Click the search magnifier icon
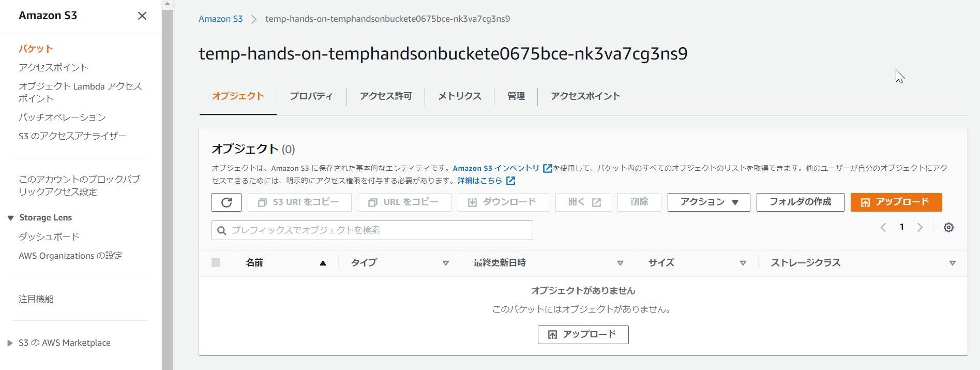This screenshot has width=980, height=370. pos(222,230)
